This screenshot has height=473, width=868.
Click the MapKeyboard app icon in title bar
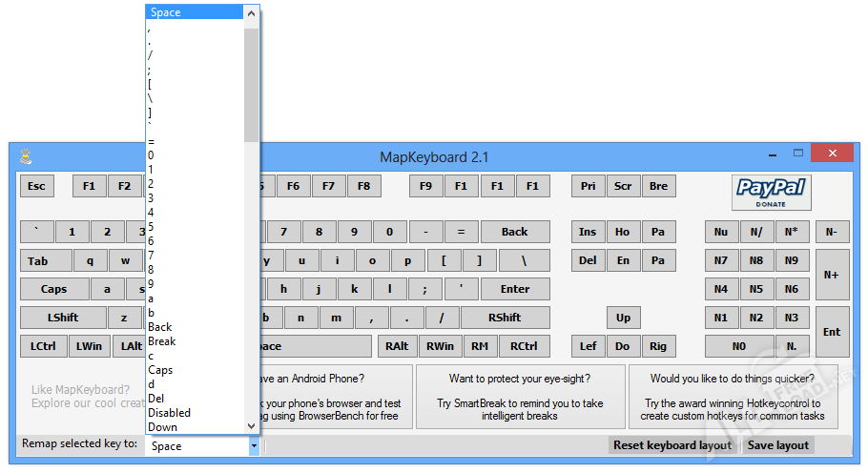(x=26, y=157)
